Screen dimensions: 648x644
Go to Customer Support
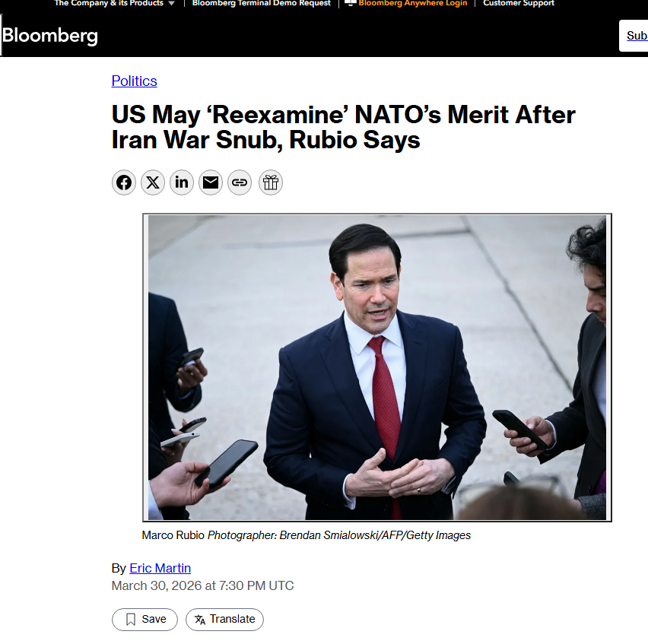pos(518,3)
